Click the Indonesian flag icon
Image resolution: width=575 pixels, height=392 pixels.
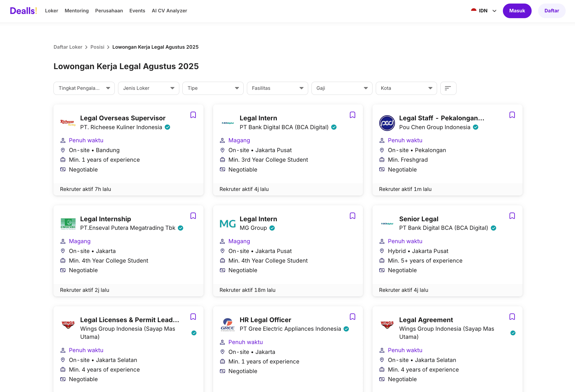coord(474,11)
